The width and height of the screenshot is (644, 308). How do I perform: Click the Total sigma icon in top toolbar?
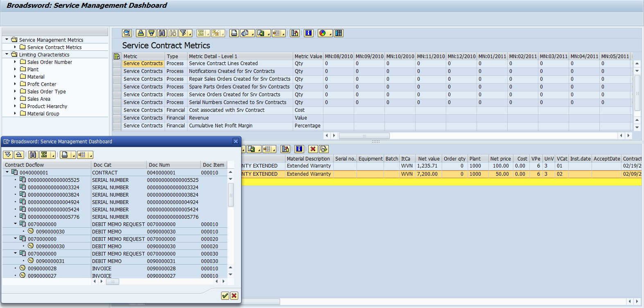(x=201, y=33)
